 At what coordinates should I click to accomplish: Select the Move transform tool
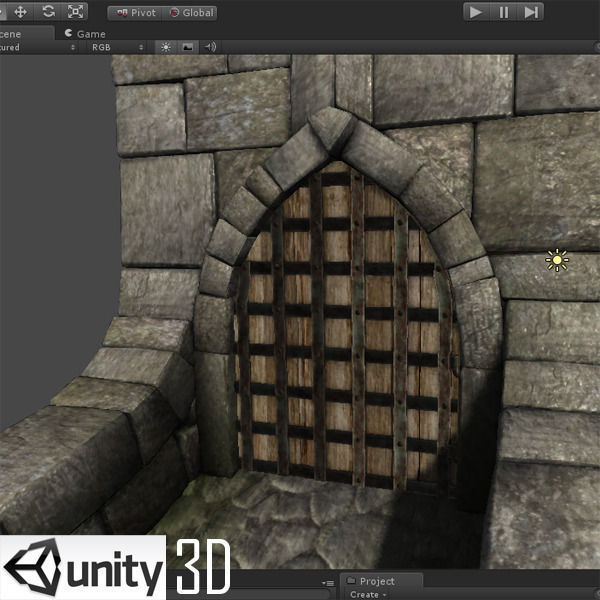pyautogui.click(x=20, y=12)
